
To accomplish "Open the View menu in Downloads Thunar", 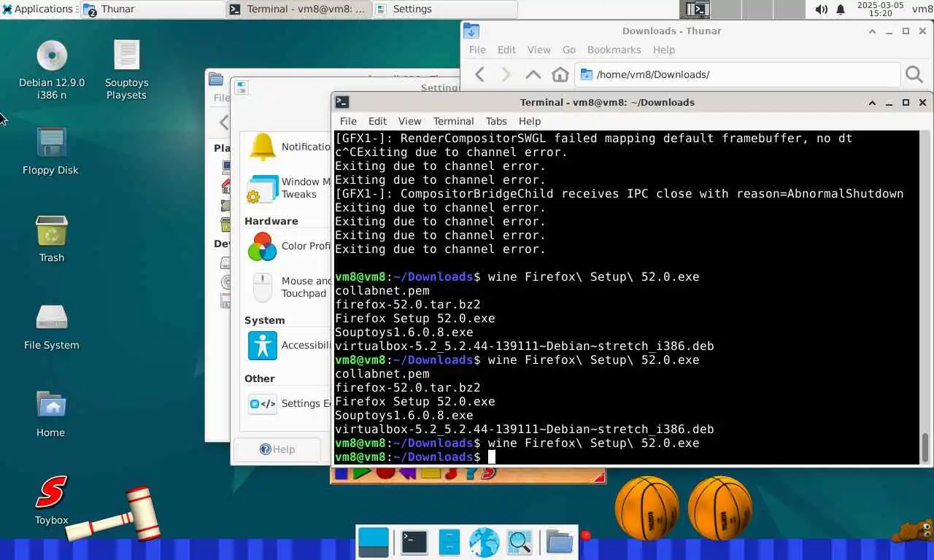I will [539, 50].
